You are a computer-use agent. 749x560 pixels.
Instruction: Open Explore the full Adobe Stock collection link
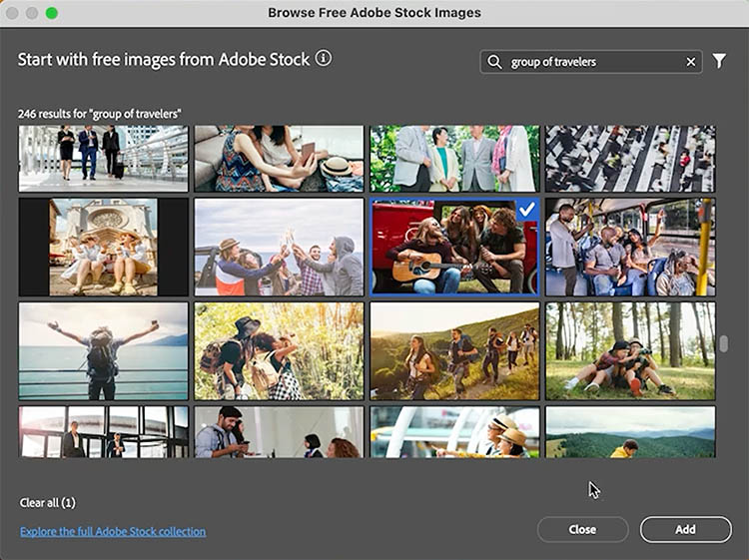coord(113,531)
